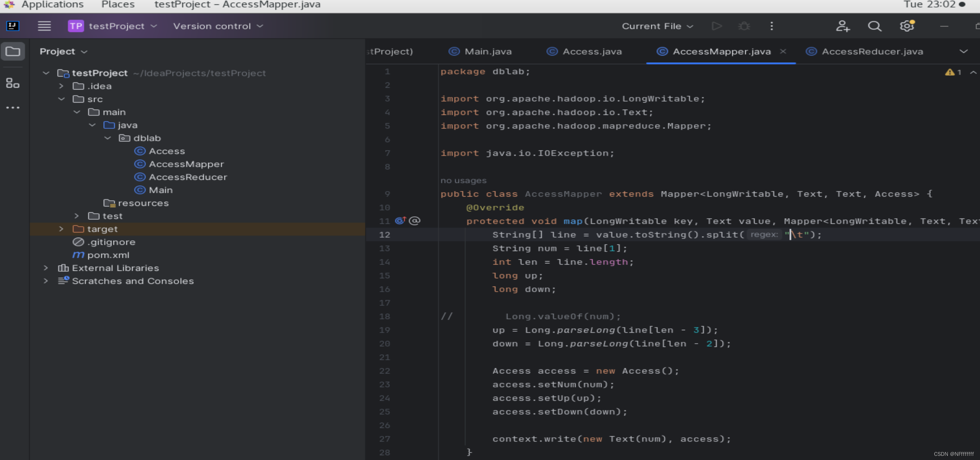
Task: Click line number 12 in gutter
Action: 384,235
